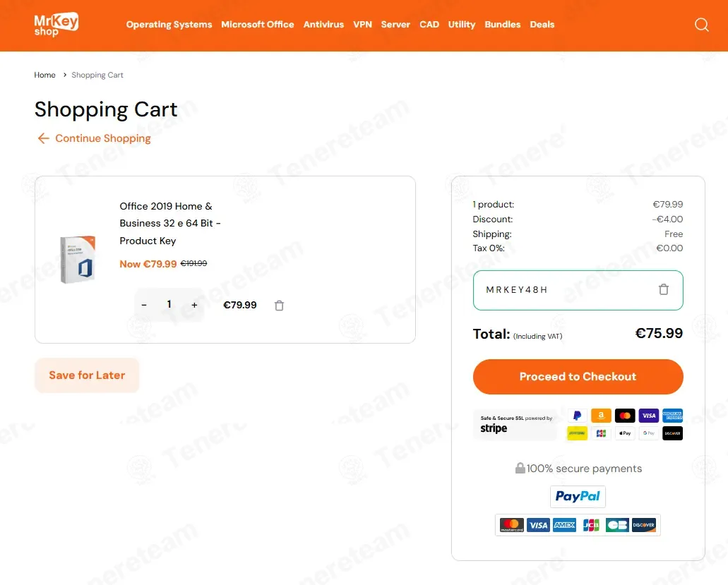This screenshot has width=728, height=585.
Task: Click the Discover icon below the PayPal logo
Action: [644, 525]
